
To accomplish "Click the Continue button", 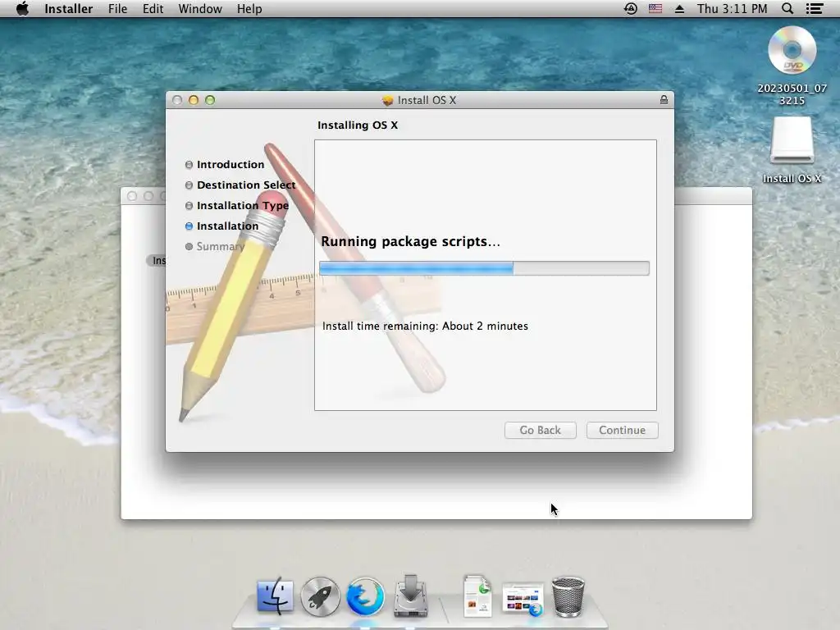I will [x=622, y=430].
